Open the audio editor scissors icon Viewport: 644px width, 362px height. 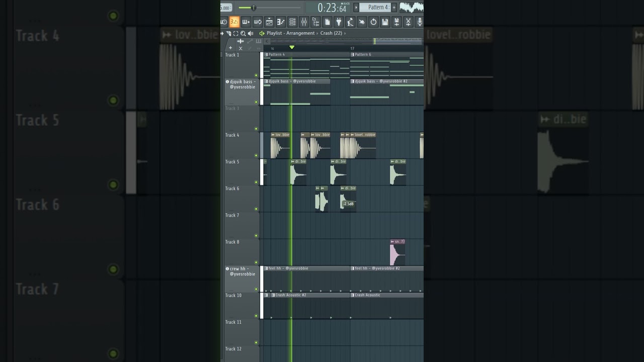pyautogui.click(x=408, y=22)
